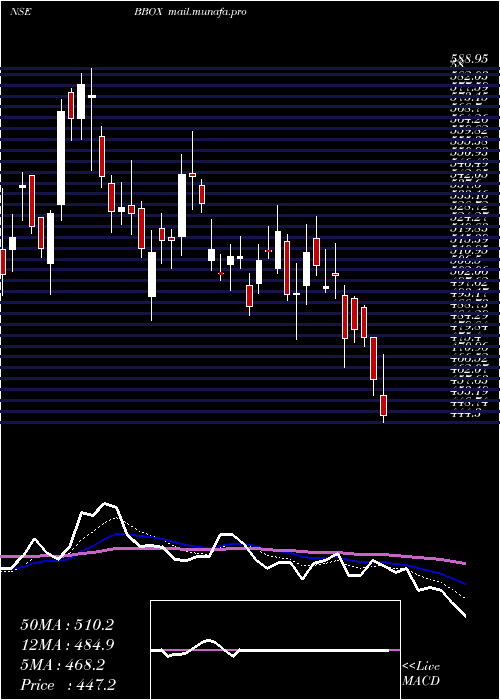Screen dimensions: 500x700
Task: Click the 5MA : 468.2 readout
Action: [62, 665]
